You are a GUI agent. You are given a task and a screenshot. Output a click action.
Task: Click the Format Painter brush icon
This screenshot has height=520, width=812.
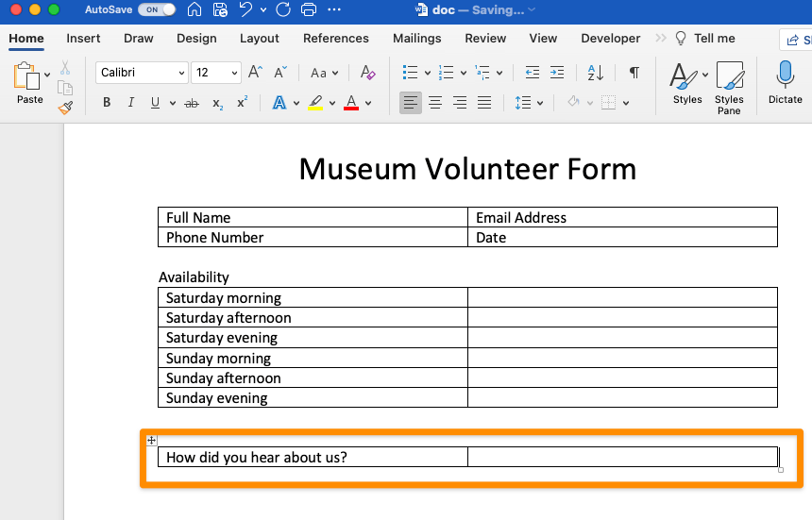[65, 108]
